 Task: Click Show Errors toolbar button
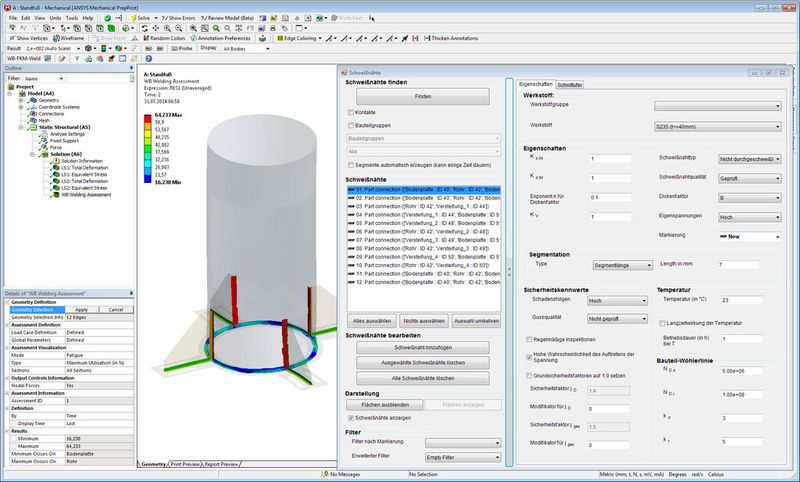[178, 18]
